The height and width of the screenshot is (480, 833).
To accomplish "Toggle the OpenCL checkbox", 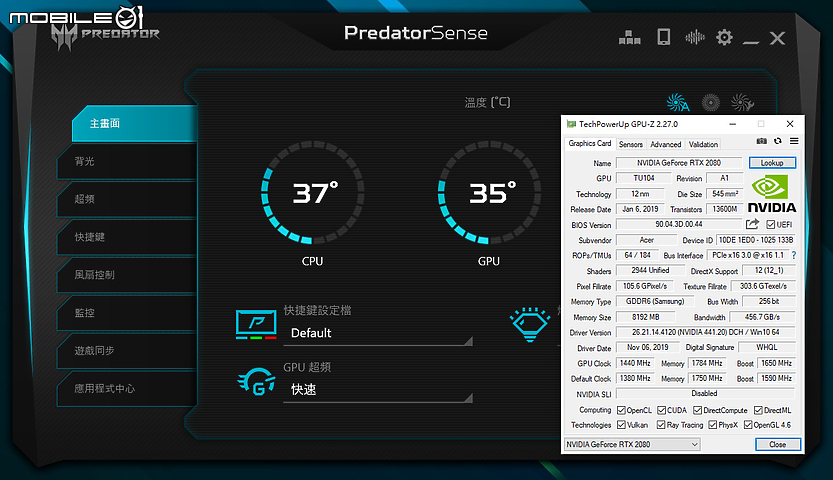I will pyautogui.click(x=621, y=410).
